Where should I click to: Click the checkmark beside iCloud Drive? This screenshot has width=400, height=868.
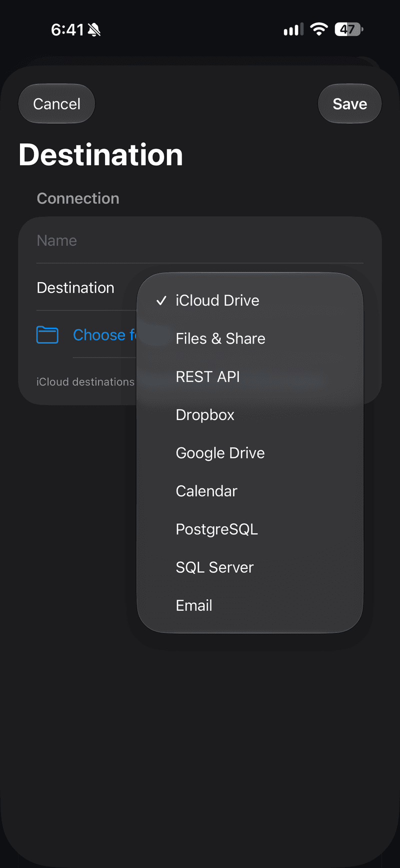pos(161,300)
